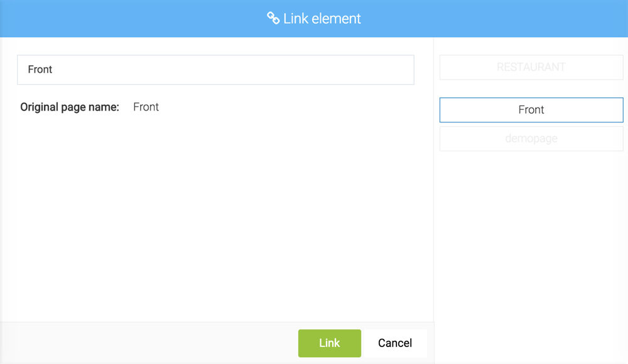Click the disabled RESTAURANT page entry
Screen dimensions: 628x364
tap(531, 67)
